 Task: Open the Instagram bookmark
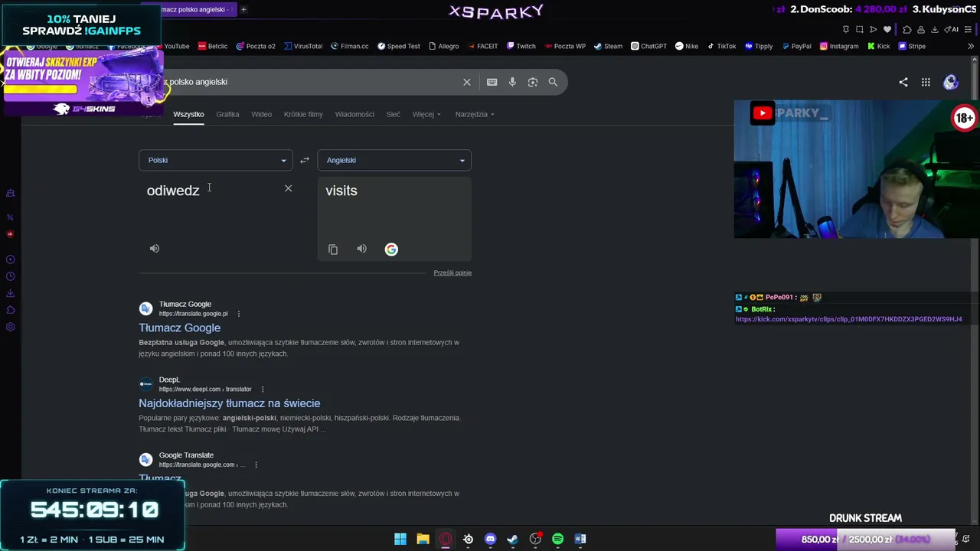pos(839,46)
